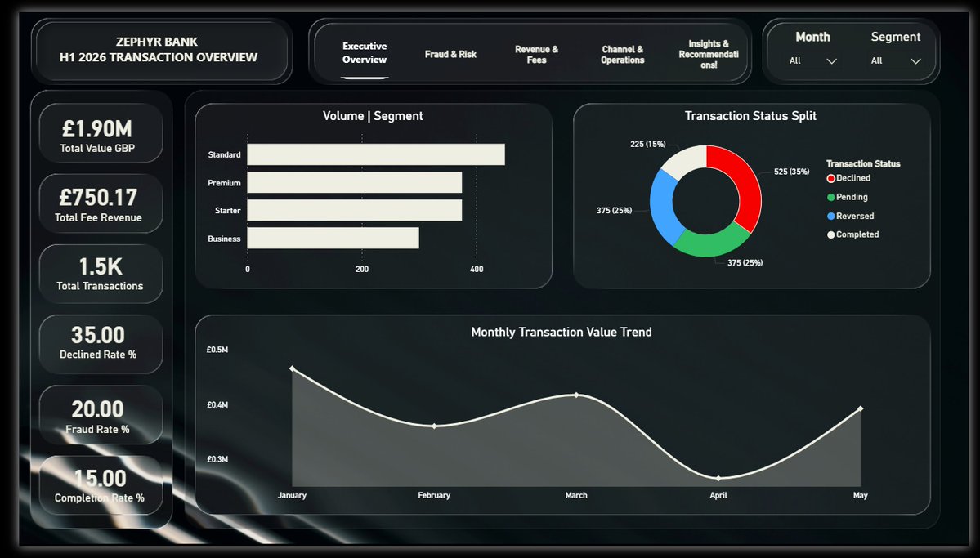Expand the Month filter dropdown
Image resolution: width=980 pixels, height=558 pixels.
(x=812, y=60)
